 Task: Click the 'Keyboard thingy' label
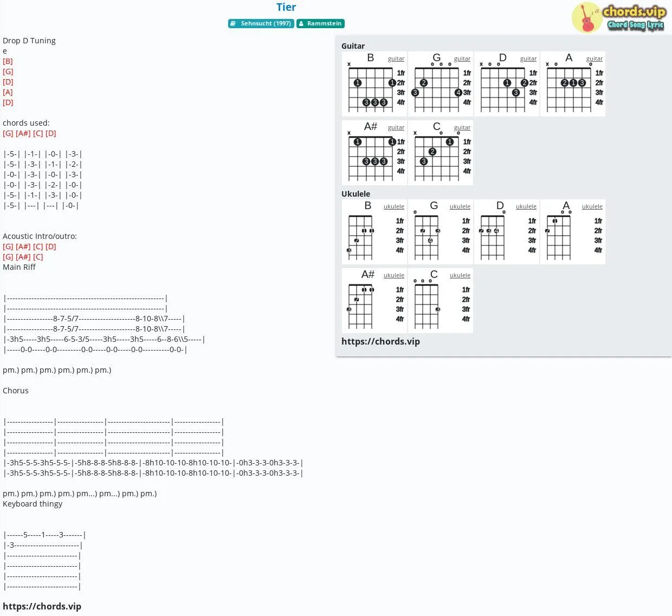pos(33,504)
